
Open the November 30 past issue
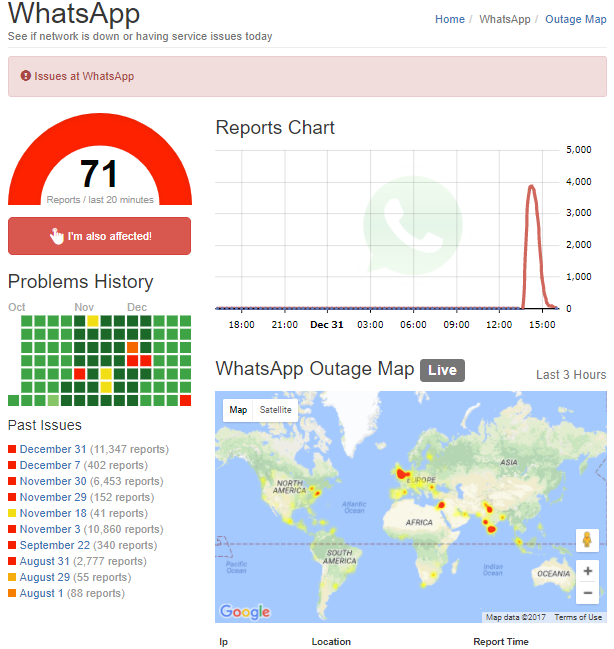point(54,481)
